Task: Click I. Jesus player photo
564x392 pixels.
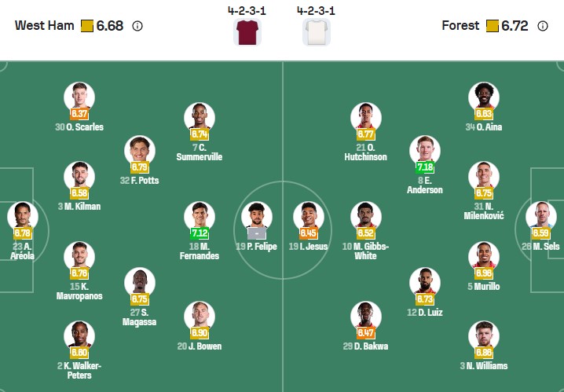Action: point(309,216)
